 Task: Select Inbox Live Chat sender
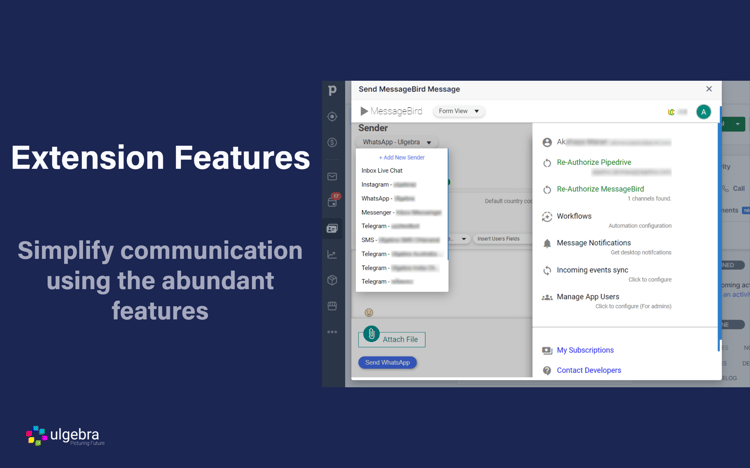click(x=402, y=170)
